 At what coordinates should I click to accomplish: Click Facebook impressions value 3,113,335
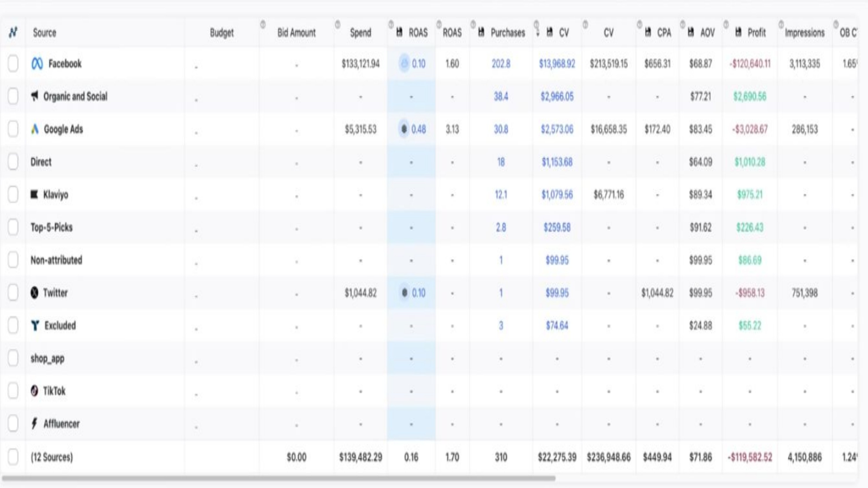805,64
